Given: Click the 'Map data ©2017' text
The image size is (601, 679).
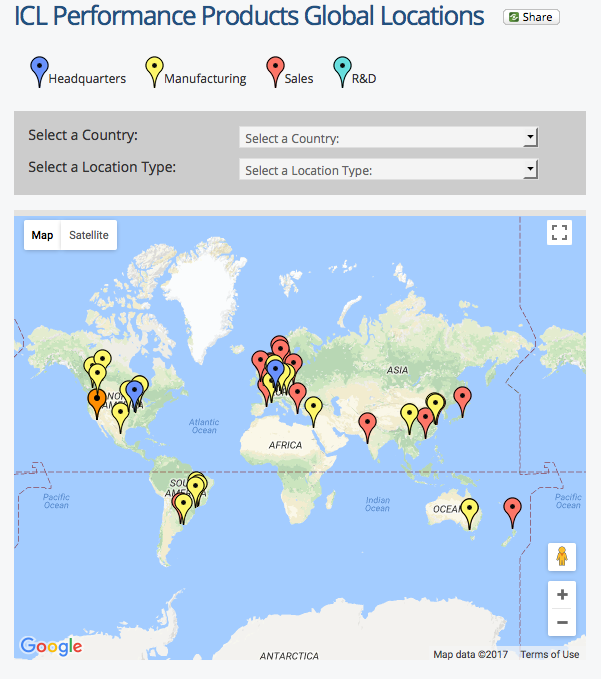Looking at the screenshot, I should coord(471,654).
